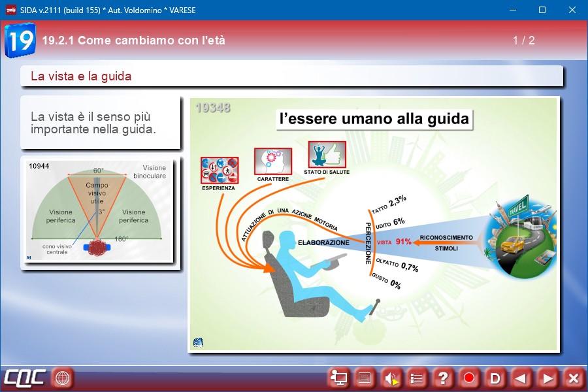Show the text notes panel icon
This screenshot has width=588, height=392.
point(365,378)
